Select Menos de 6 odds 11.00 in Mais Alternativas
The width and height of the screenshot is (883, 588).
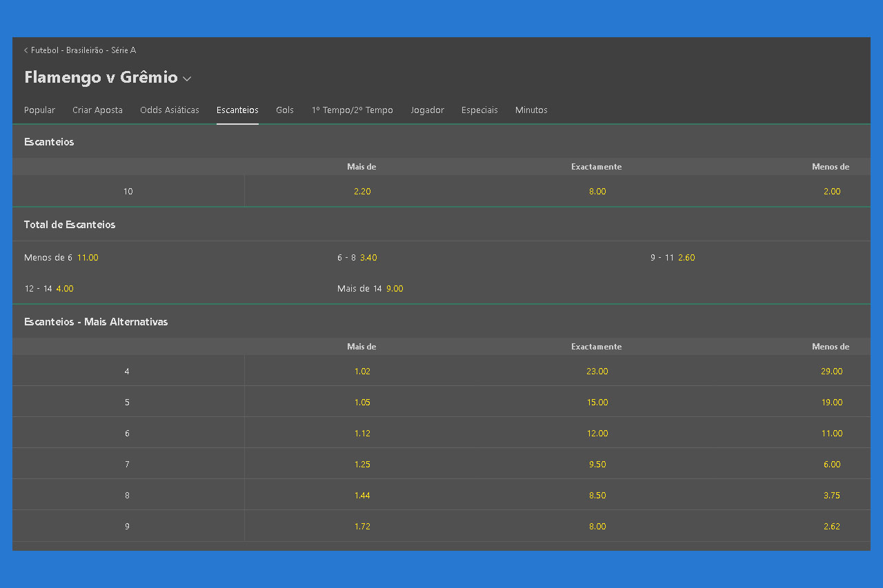click(832, 434)
